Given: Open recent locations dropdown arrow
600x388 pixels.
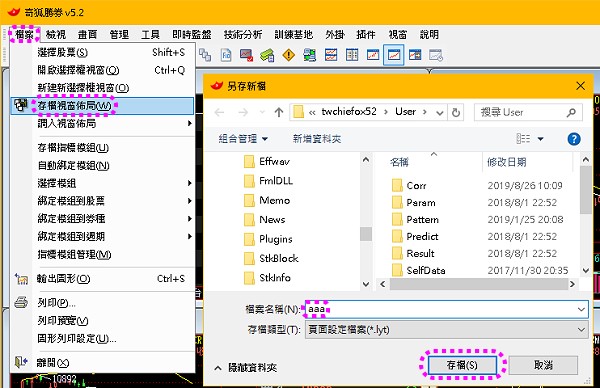Looking at the screenshot, I should (262, 112).
